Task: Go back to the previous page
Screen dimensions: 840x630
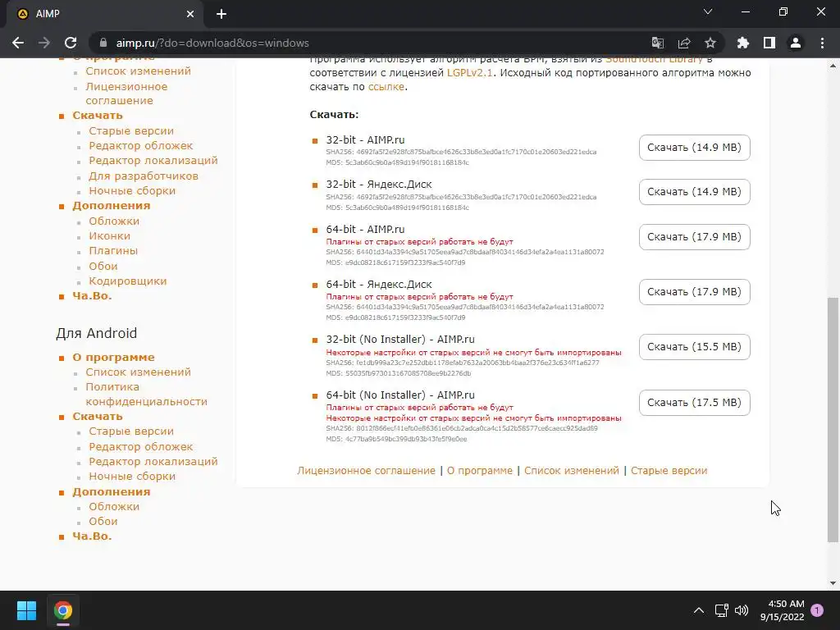Action: pos(18,43)
